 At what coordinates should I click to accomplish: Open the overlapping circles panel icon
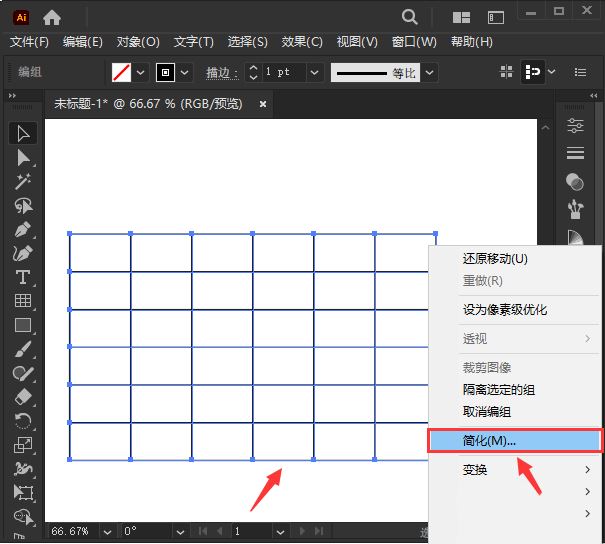(575, 182)
